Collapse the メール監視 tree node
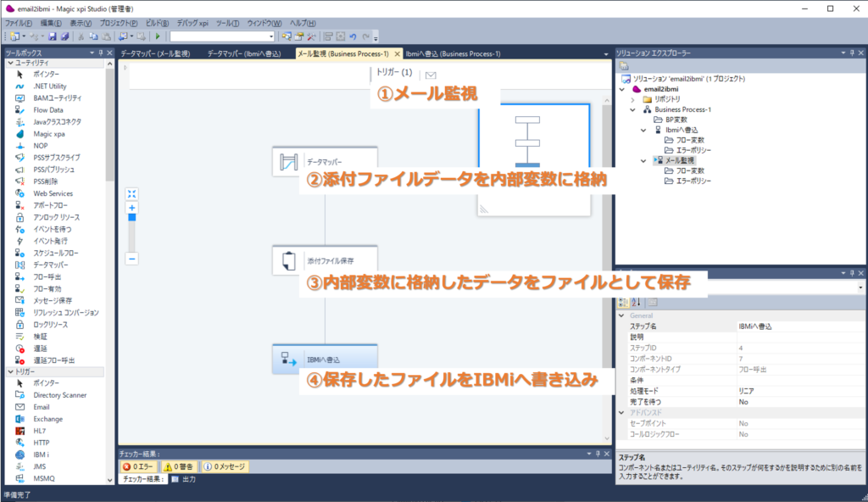Image resolution: width=868 pixels, height=502 pixels. point(643,160)
